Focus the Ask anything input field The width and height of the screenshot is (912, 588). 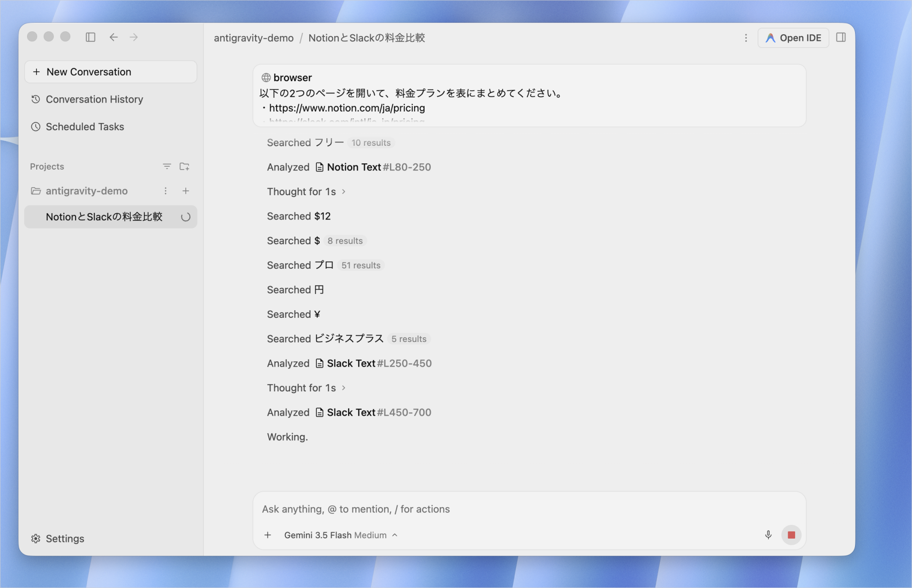pos(529,509)
